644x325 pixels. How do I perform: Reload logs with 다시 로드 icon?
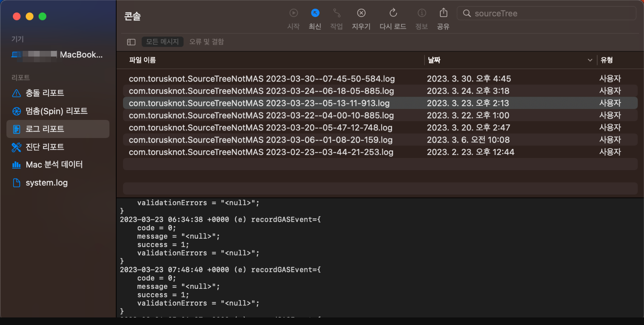click(x=393, y=13)
